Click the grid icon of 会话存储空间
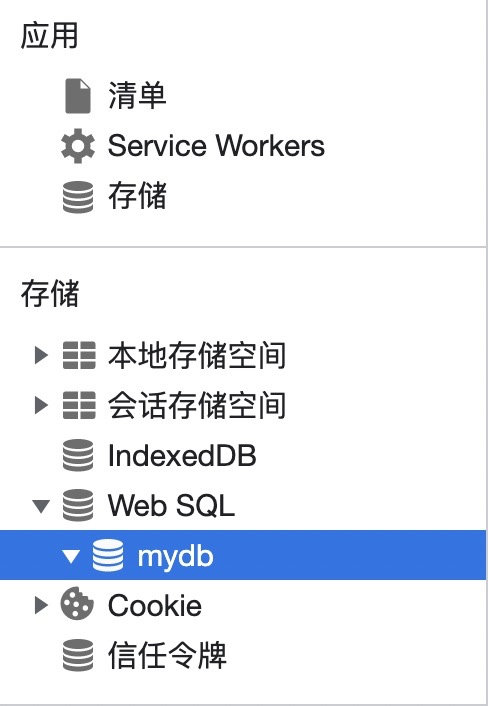This screenshot has height=706, width=488. [x=79, y=405]
